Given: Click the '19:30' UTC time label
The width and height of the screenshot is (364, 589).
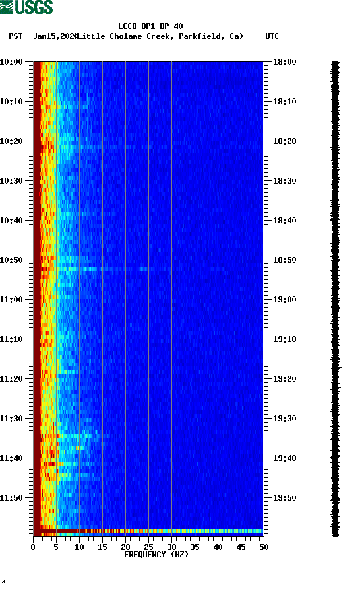Looking at the screenshot, I should (285, 419).
